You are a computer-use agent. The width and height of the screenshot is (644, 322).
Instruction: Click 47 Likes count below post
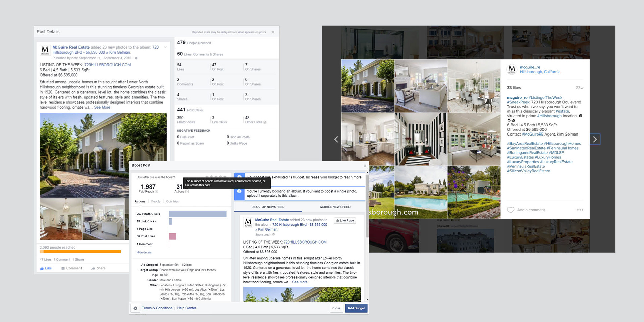[x=45, y=260]
